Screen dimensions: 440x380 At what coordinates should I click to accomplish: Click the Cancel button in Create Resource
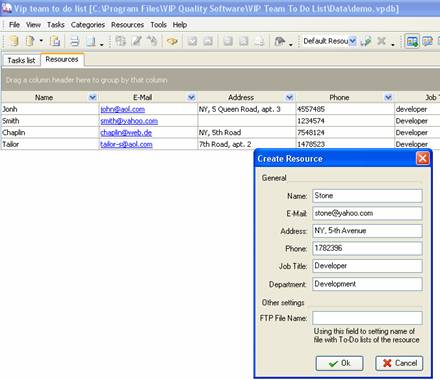[x=399, y=363]
